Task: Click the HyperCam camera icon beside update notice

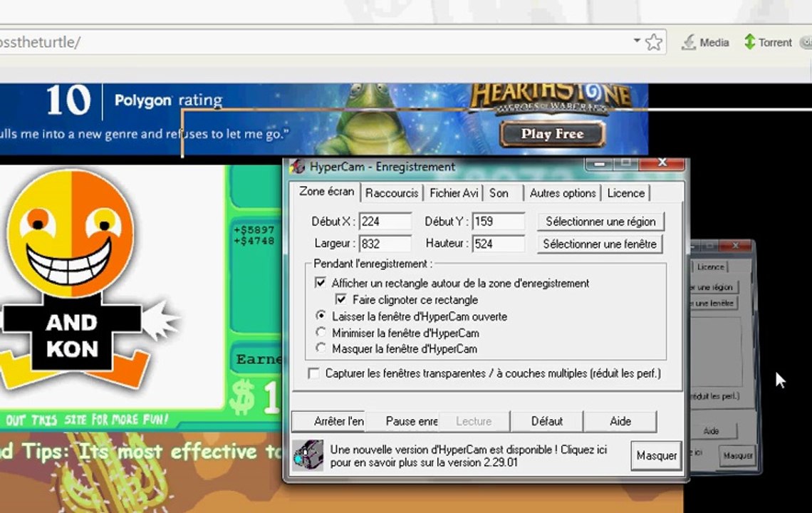Action: (x=308, y=455)
